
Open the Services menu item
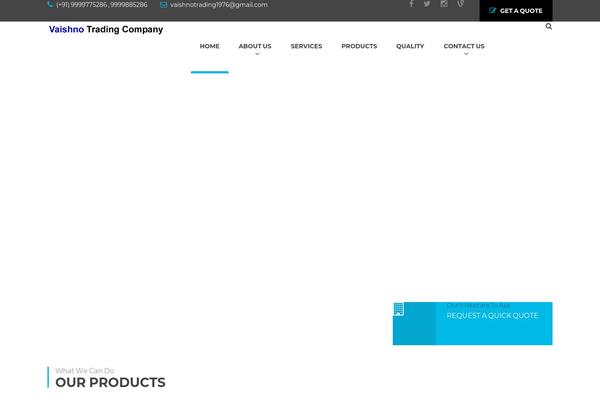(x=307, y=46)
